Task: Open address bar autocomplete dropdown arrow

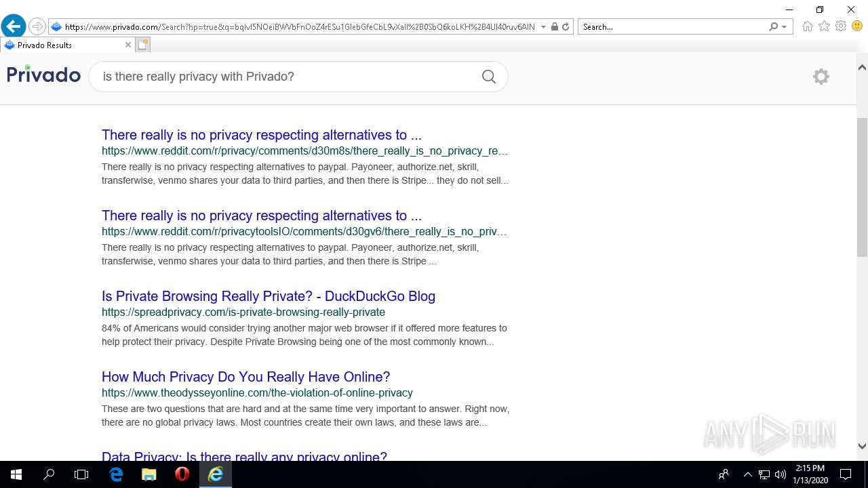Action: pyautogui.click(x=543, y=27)
